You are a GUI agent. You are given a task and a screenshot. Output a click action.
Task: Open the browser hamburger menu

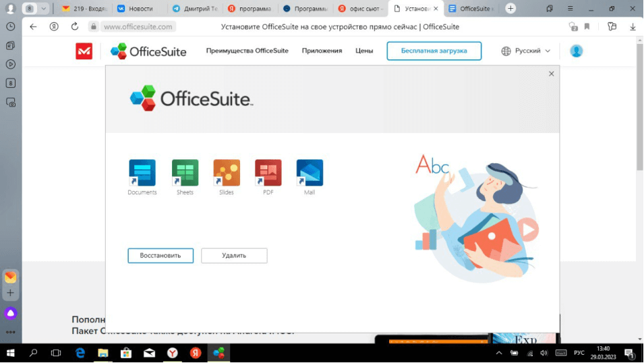click(x=570, y=8)
